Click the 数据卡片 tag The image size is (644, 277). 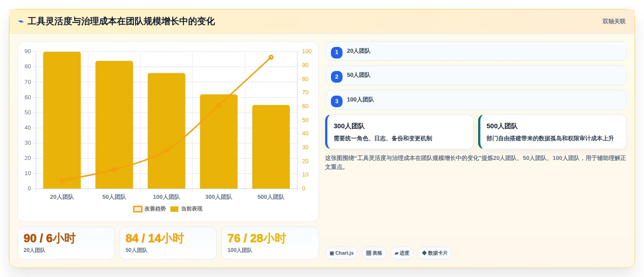[x=435, y=253]
